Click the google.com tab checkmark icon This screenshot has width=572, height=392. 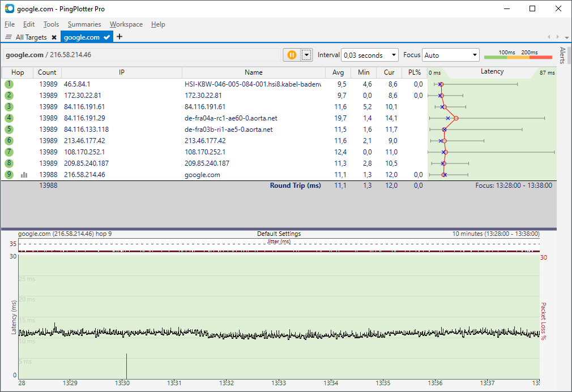(x=106, y=37)
